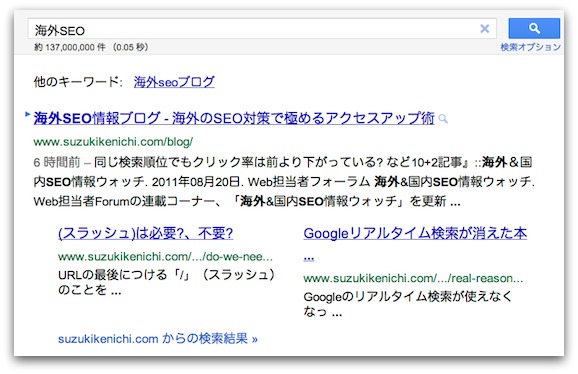Click the blue magnifier search button
Screen dimensions: 578x374
click(x=534, y=28)
